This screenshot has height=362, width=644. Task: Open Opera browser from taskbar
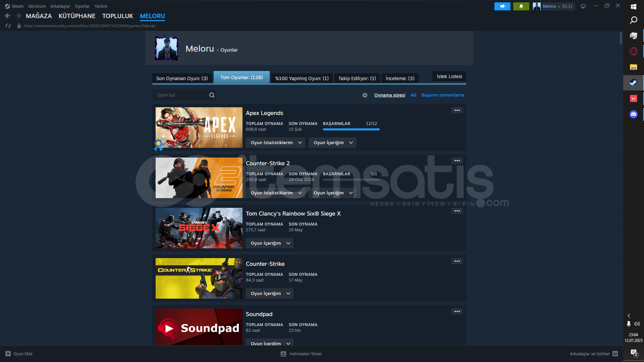[633, 51]
